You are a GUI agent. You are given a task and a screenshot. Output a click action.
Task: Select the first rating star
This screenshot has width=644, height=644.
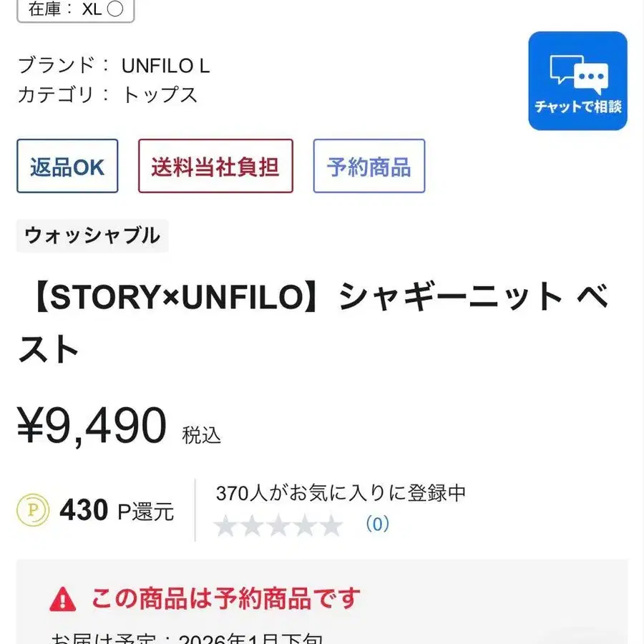point(226,526)
